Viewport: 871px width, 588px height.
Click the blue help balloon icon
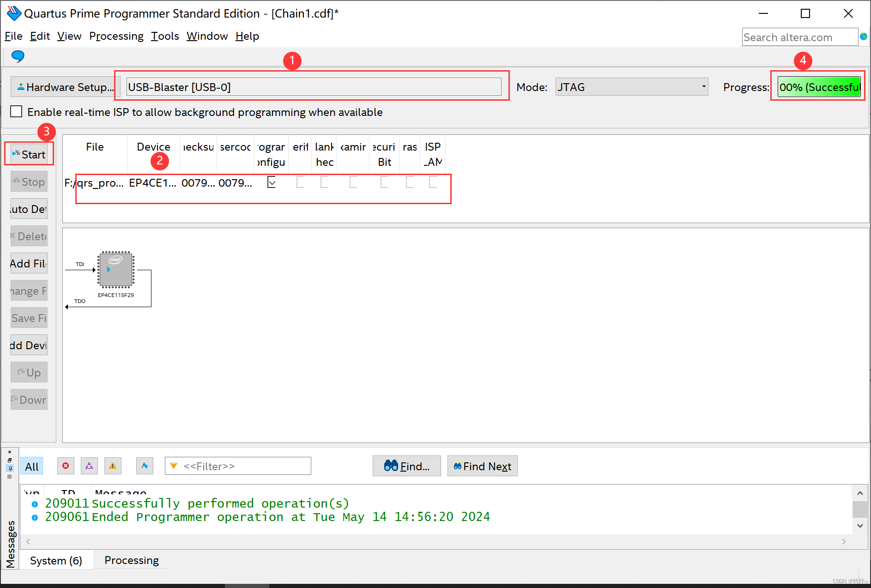tap(18, 56)
